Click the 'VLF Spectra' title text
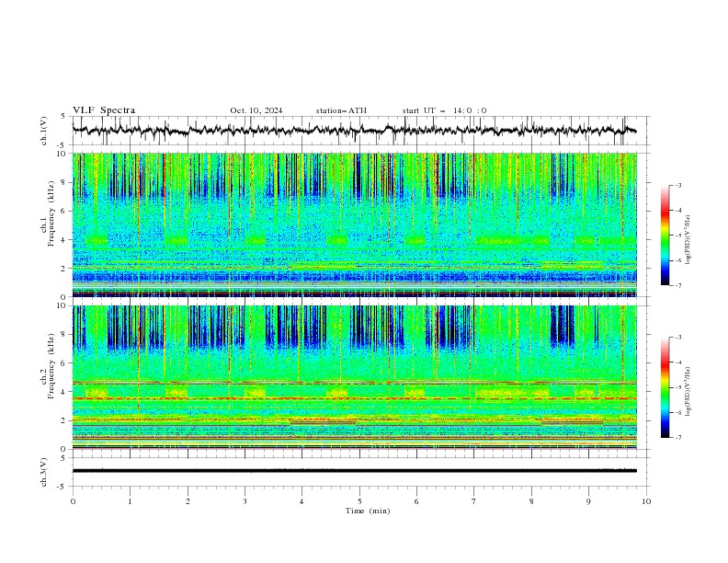 104,110
